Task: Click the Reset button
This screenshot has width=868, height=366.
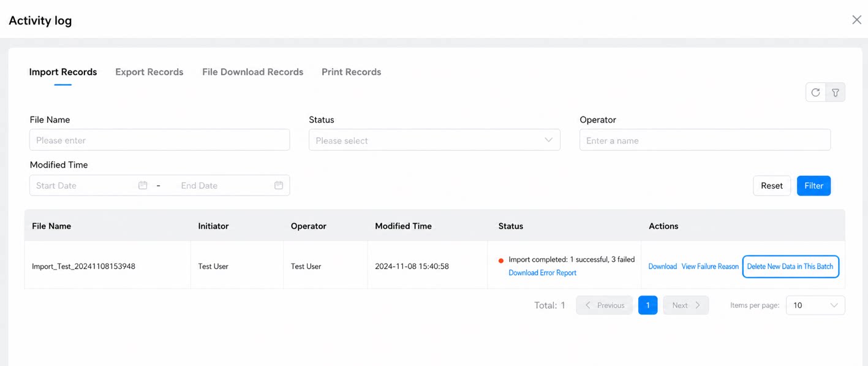Action: pos(772,186)
